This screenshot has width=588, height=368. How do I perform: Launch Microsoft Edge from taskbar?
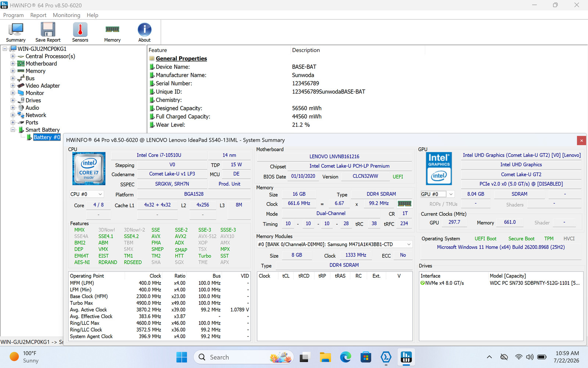tap(345, 357)
